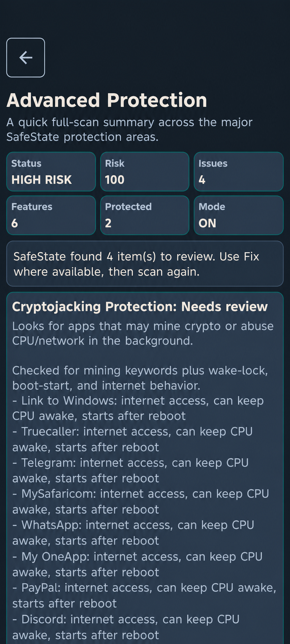Open Cryptojacking Protection: Needs review heading
This screenshot has height=644, width=290.
140,307
